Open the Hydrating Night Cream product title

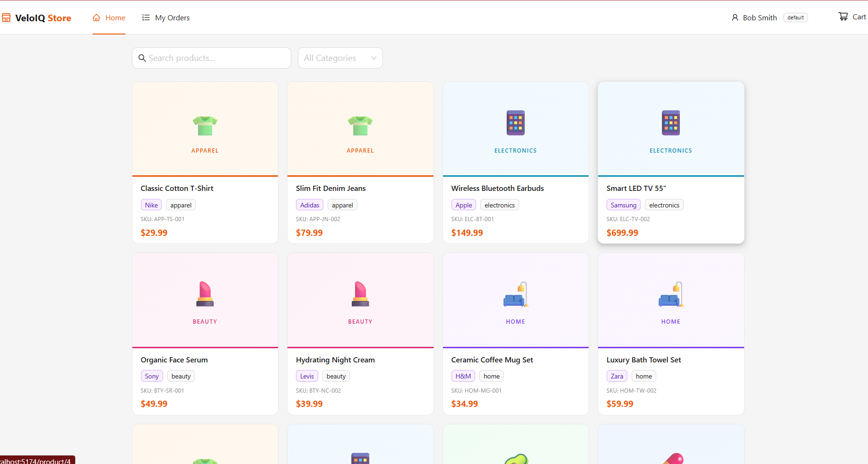[x=335, y=360]
